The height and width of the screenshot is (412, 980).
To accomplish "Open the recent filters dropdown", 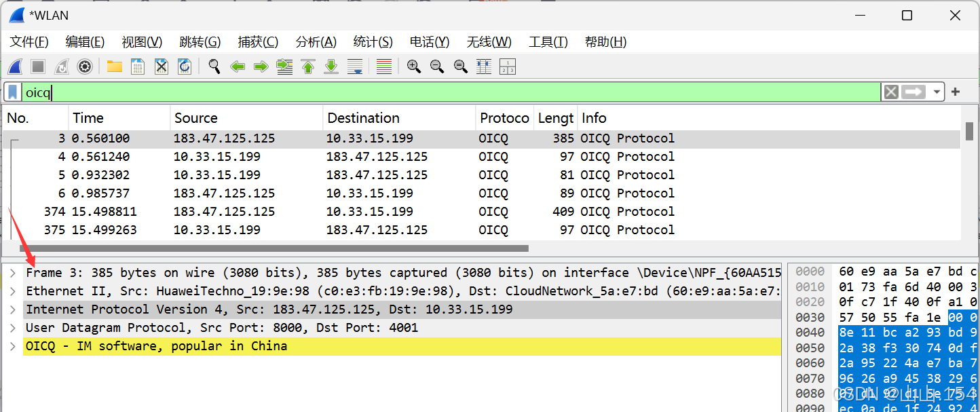I will (x=937, y=92).
